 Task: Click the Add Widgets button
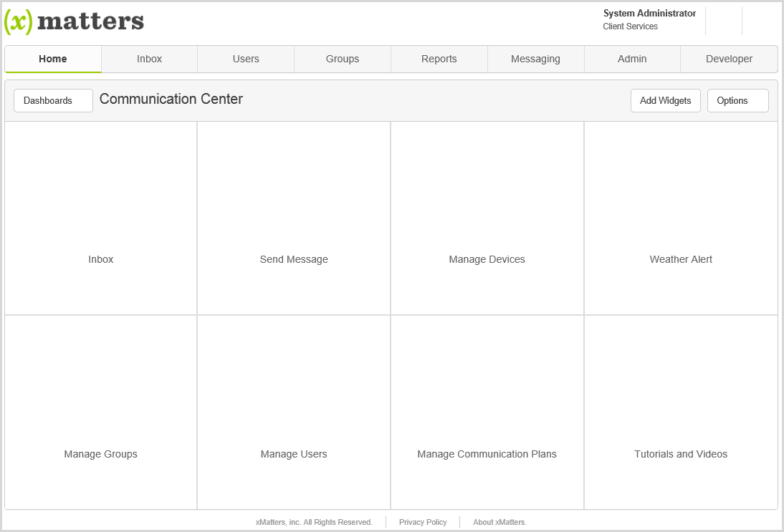pos(666,100)
